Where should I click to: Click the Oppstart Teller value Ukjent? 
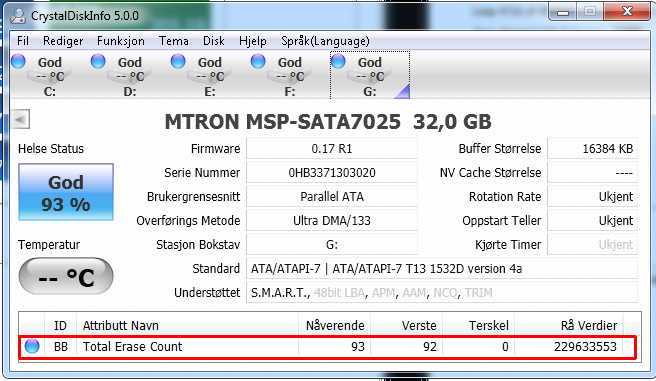[592, 220]
